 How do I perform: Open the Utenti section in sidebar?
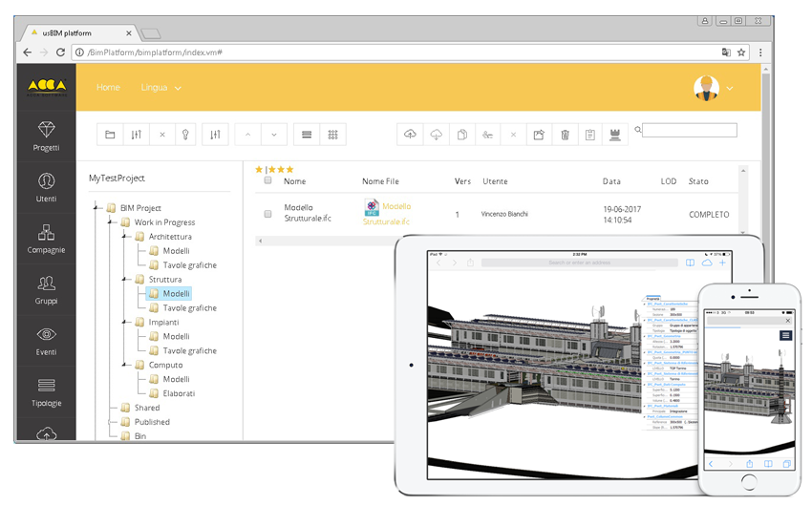click(x=46, y=188)
